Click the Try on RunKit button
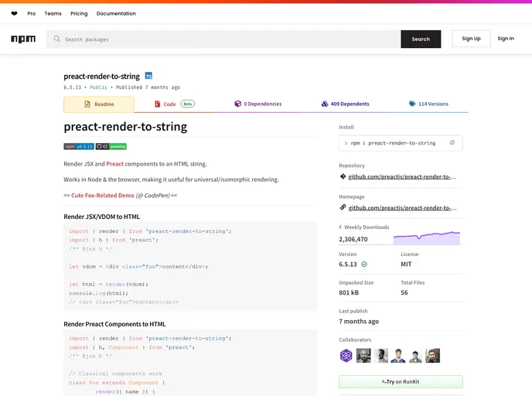532x396 pixels. pos(401,382)
